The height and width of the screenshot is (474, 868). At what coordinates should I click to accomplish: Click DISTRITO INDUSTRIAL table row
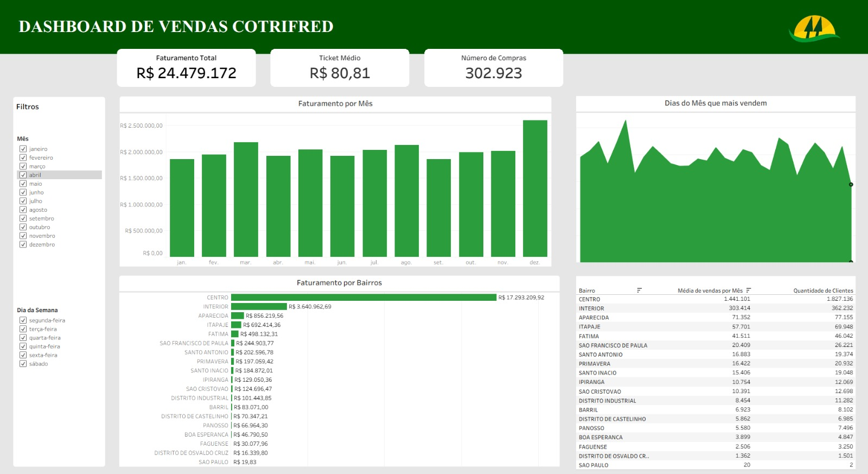(716, 401)
